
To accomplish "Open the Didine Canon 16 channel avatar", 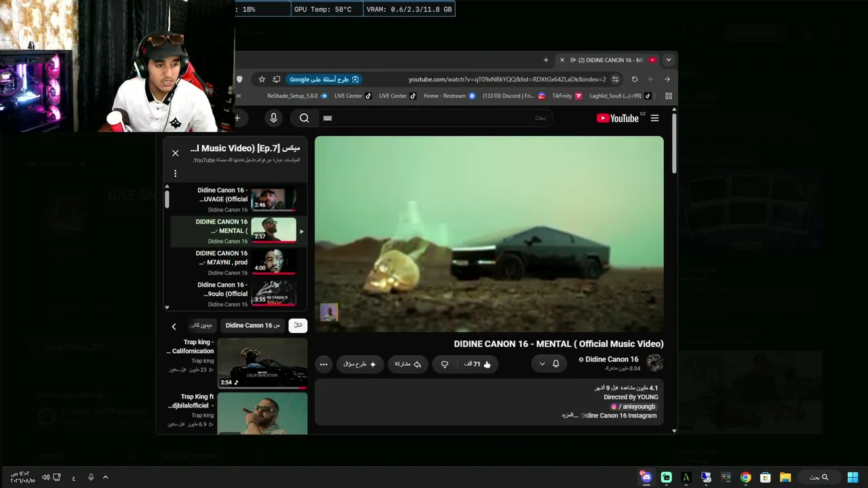I will tap(654, 363).
